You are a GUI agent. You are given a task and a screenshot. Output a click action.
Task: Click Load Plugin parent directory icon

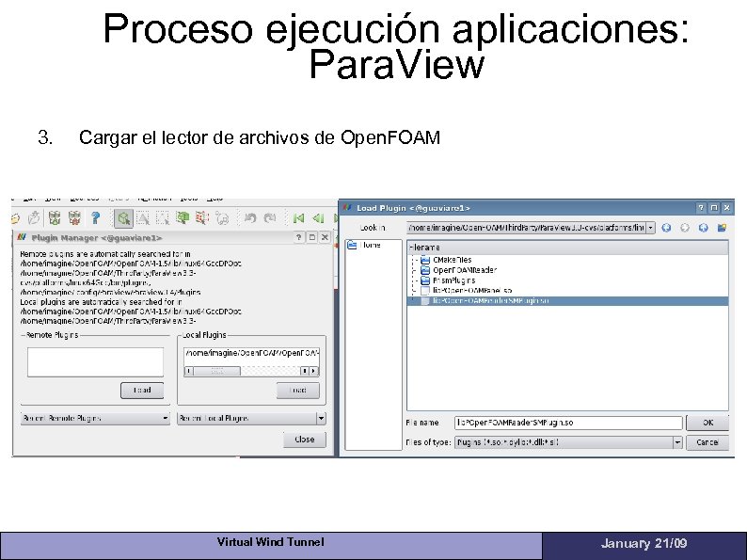704,228
